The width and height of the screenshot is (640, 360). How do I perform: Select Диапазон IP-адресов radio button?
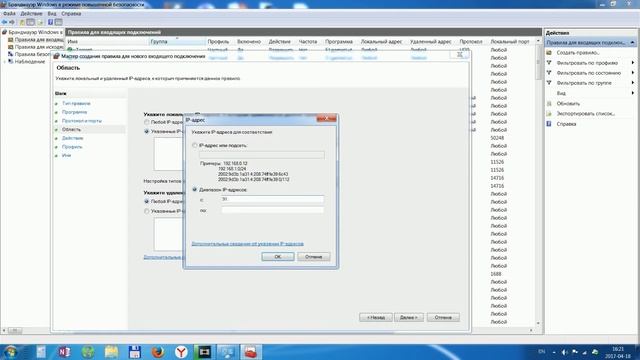(195, 189)
